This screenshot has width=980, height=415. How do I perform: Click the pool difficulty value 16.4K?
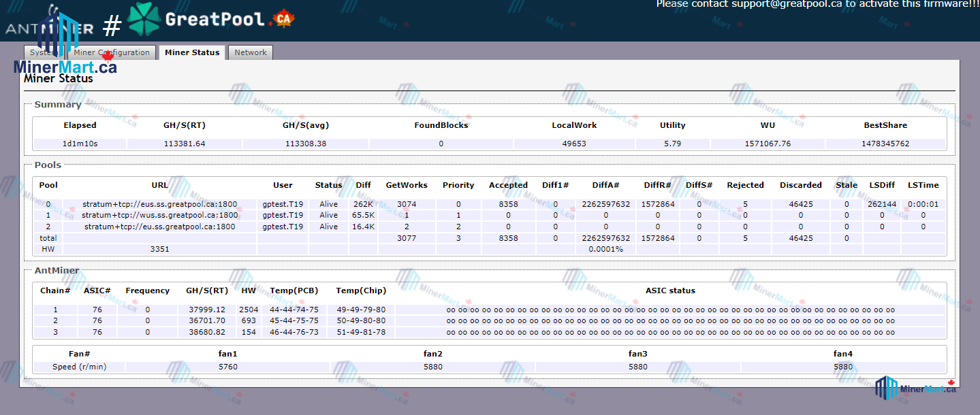[x=364, y=227]
